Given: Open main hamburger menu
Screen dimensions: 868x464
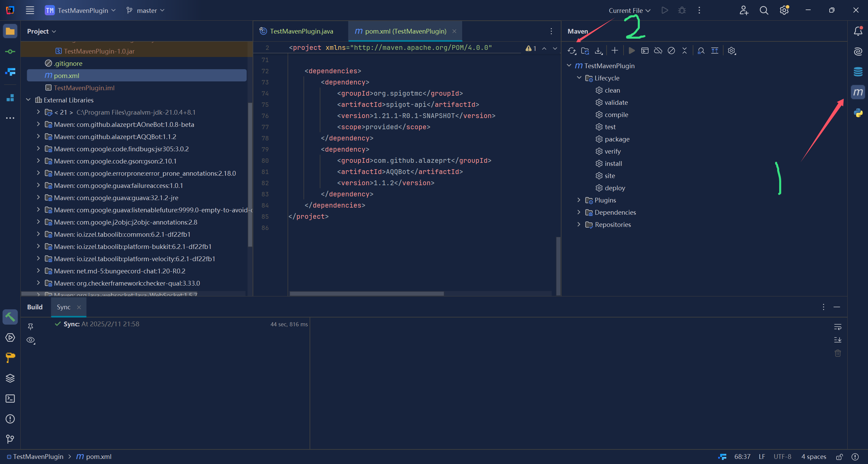Looking at the screenshot, I should click(30, 11).
